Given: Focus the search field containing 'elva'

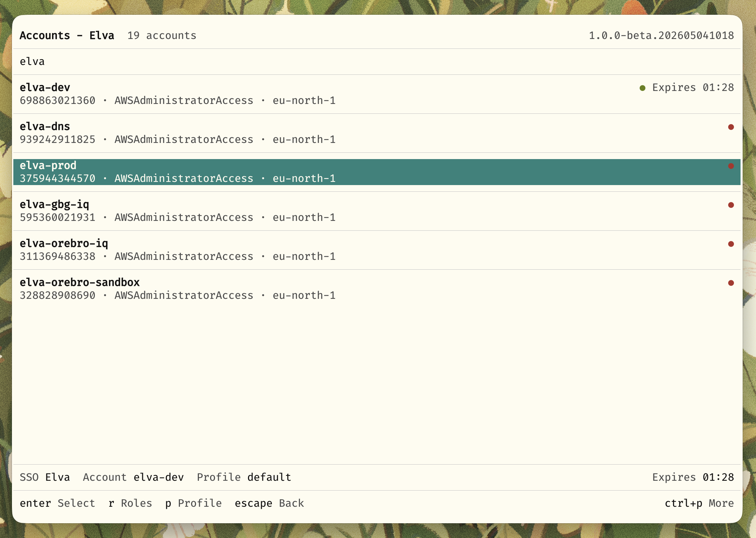Looking at the screenshot, I should pyautogui.click(x=377, y=61).
